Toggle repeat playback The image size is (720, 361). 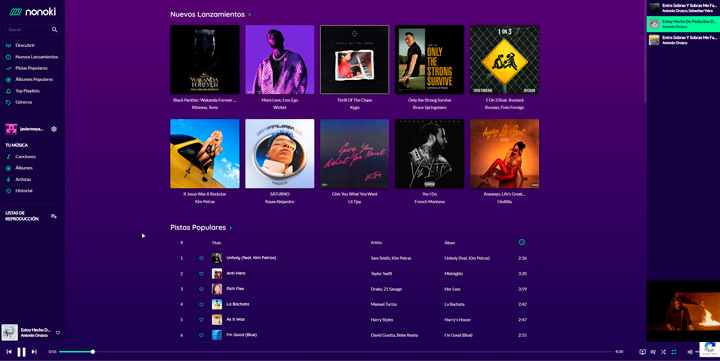tap(674, 352)
